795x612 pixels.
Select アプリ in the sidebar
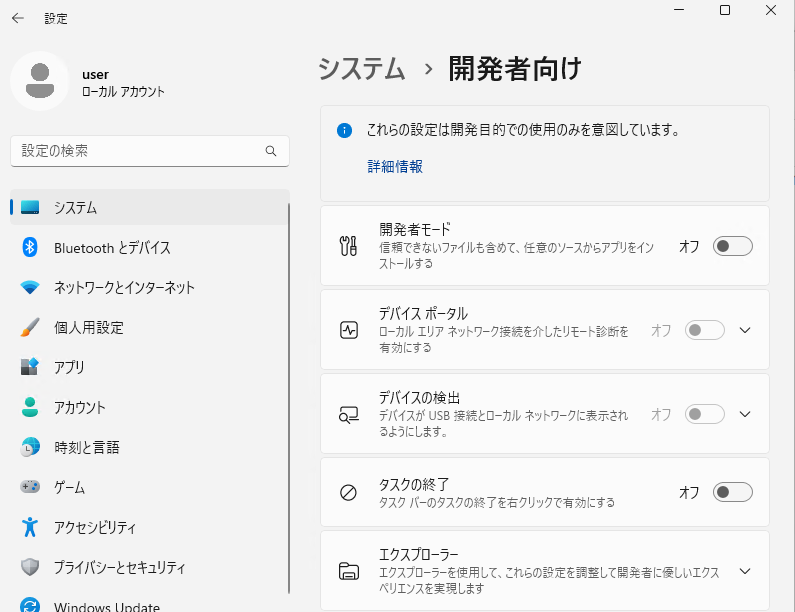(69, 367)
